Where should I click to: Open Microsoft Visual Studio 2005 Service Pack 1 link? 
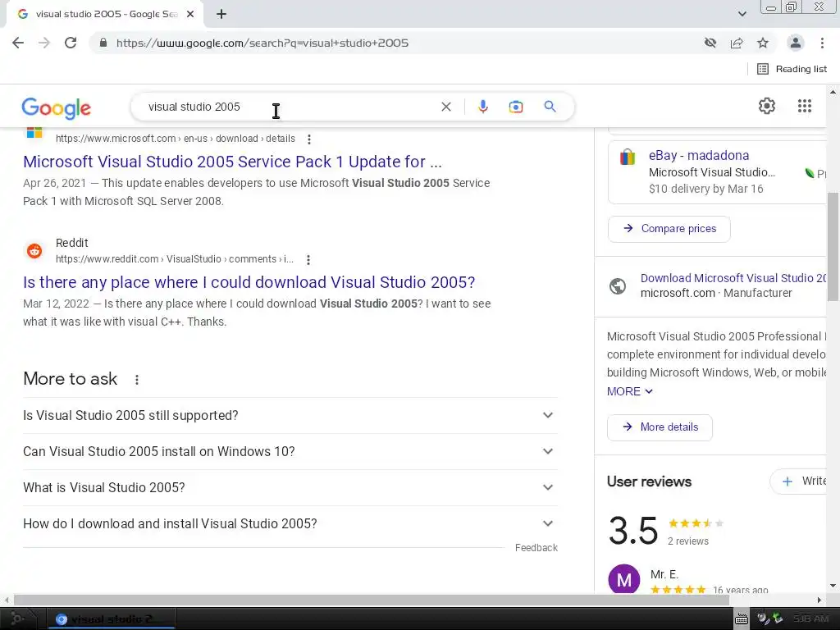[232, 162]
